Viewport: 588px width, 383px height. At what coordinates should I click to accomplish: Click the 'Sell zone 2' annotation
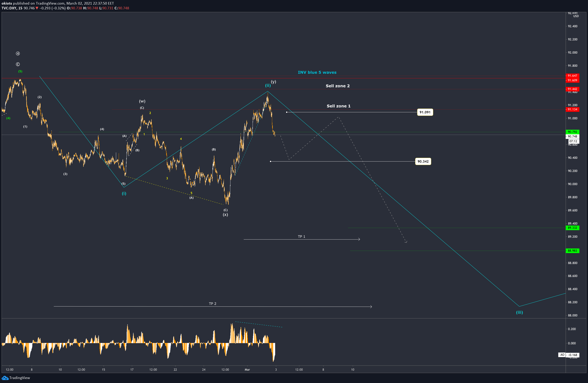pyautogui.click(x=337, y=86)
